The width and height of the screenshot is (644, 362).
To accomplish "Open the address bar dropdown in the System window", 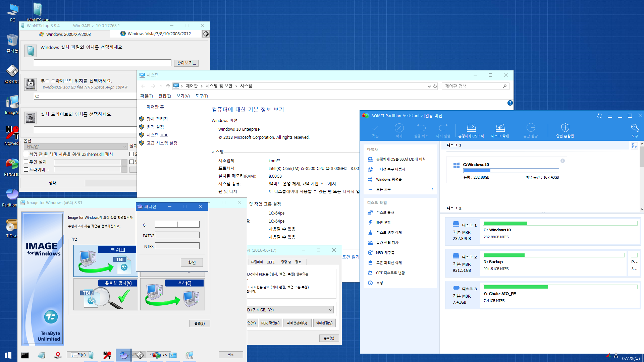I will click(x=429, y=86).
